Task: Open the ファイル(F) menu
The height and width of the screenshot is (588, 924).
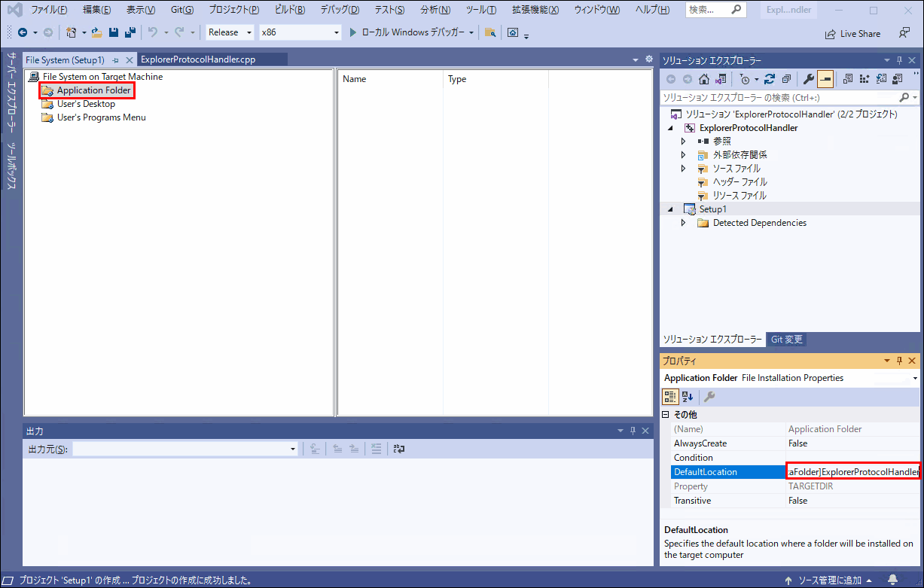Action: 50,10
